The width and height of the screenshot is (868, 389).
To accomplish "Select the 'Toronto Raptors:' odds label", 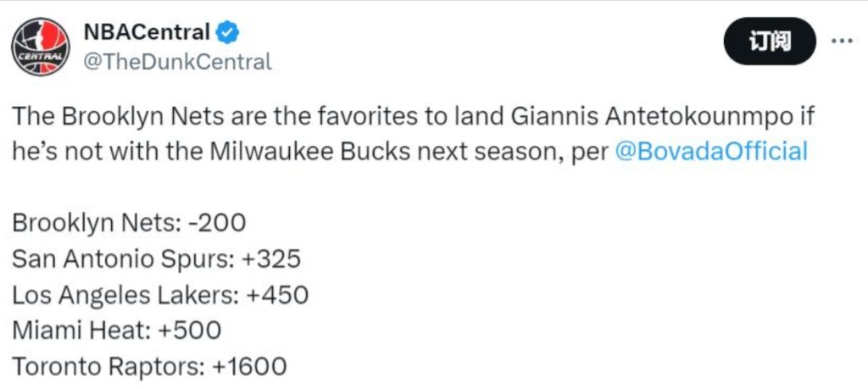I will tap(108, 367).
